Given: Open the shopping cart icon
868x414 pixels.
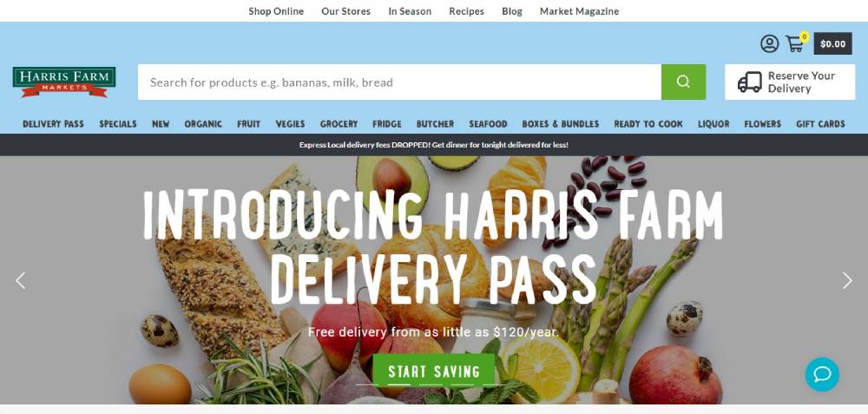Looking at the screenshot, I should coord(795,43).
